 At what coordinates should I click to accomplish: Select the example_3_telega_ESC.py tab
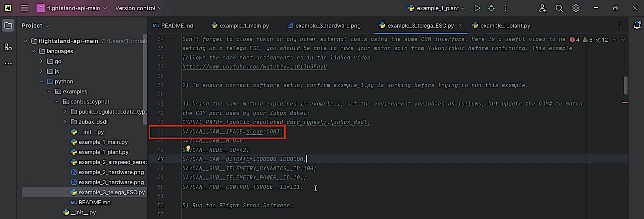(417, 25)
